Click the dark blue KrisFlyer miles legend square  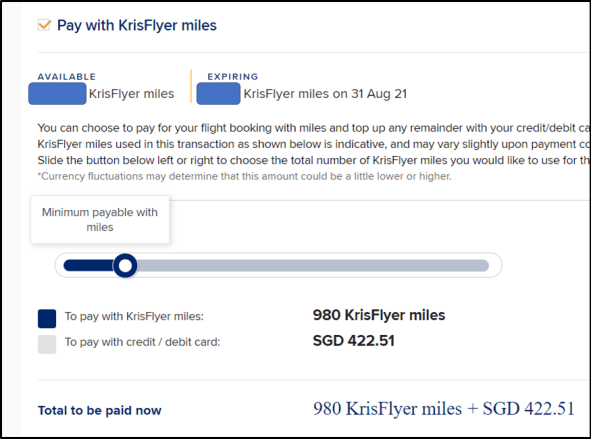point(47,319)
